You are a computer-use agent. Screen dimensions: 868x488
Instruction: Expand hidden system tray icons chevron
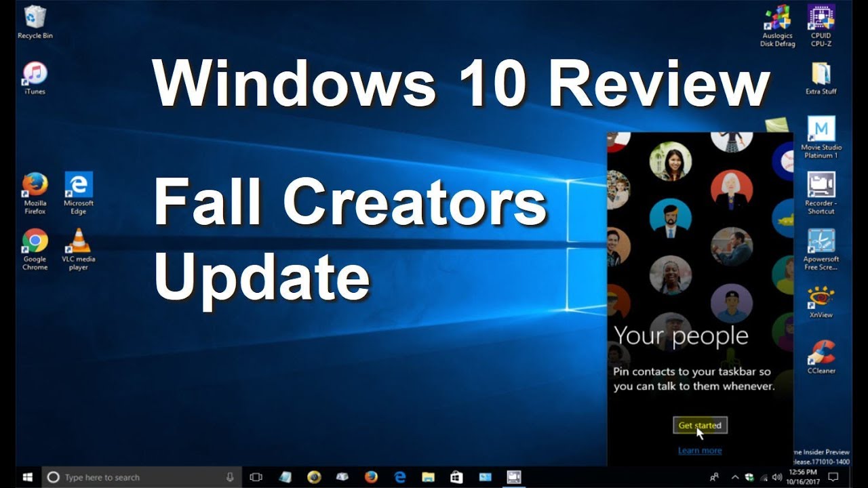734,477
